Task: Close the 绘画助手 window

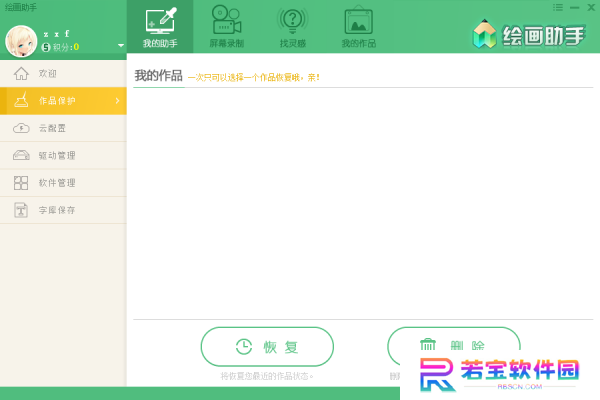Action: 591,7
